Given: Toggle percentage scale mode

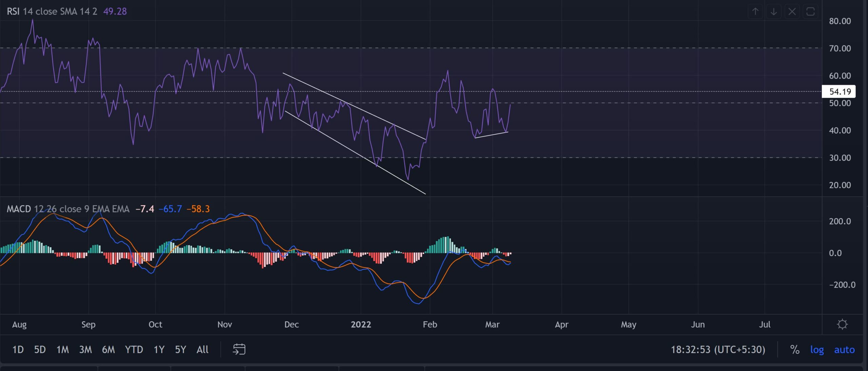Looking at the screenshot, I should tap(795, 350).
